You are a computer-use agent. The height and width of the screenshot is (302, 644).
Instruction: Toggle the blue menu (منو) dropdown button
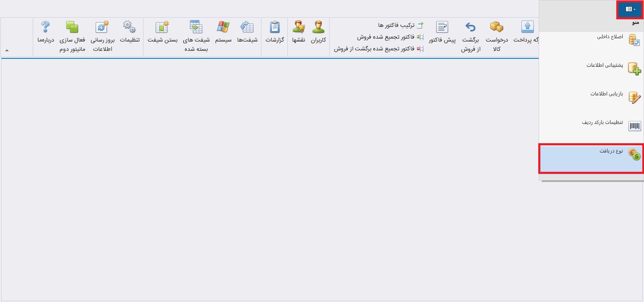[x=631, y=9]
